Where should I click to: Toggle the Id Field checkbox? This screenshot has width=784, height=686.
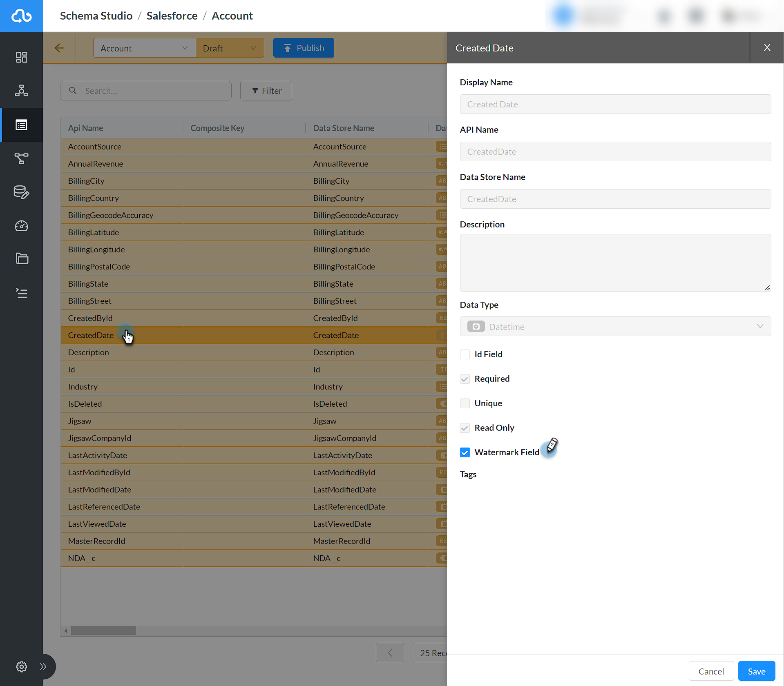tap(465, 354)
